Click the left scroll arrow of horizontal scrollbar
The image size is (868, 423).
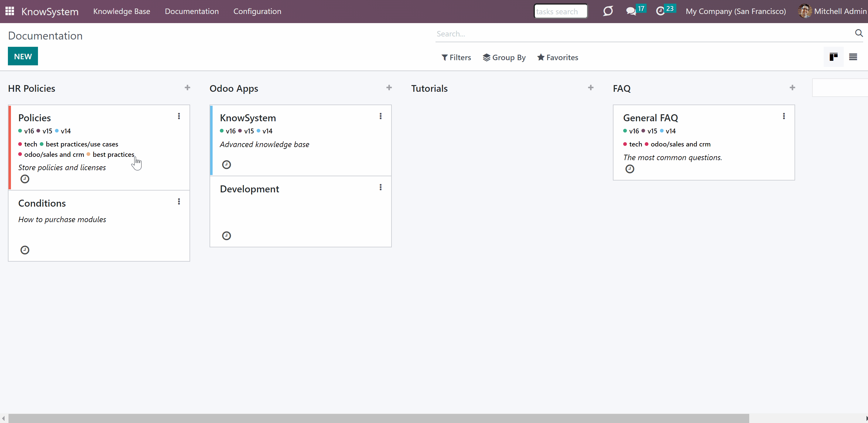[3, 418]
